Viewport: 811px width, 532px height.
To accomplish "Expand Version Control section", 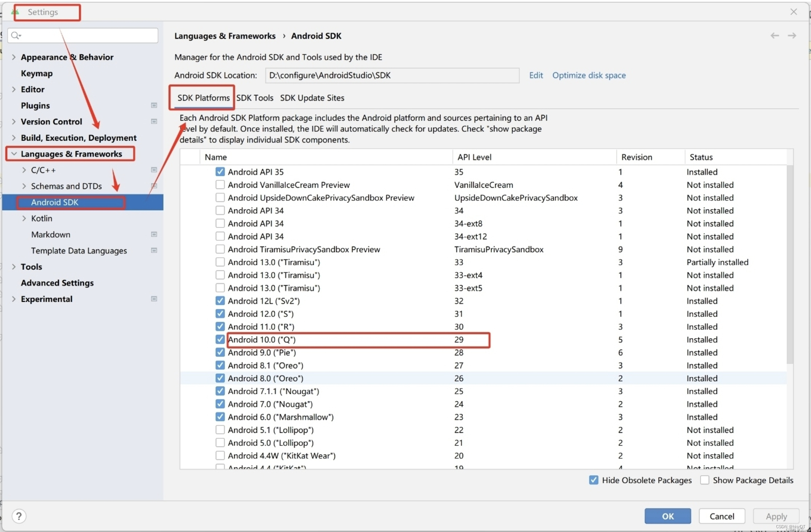I will pos(14,122).
